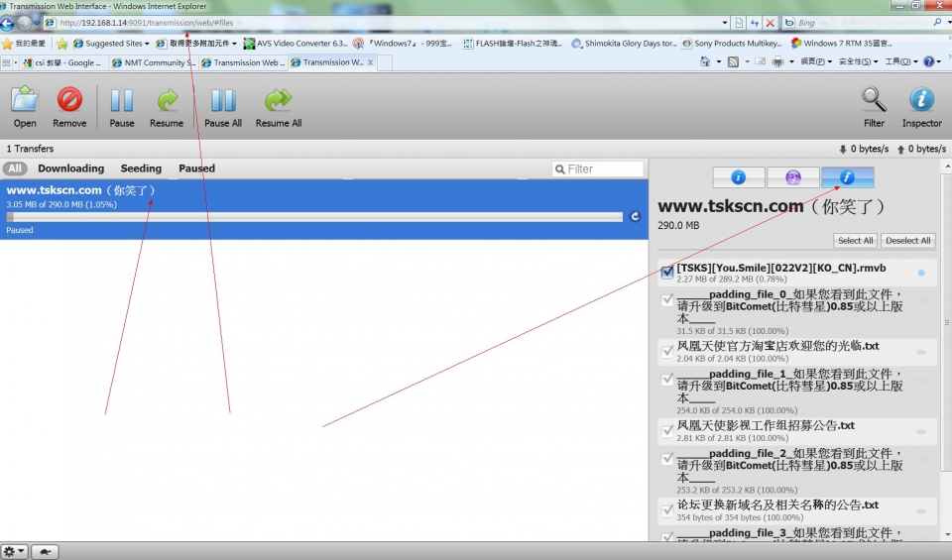Click the compatibility view icon in address bar
The image size is (952, 560).
[739, 23]
